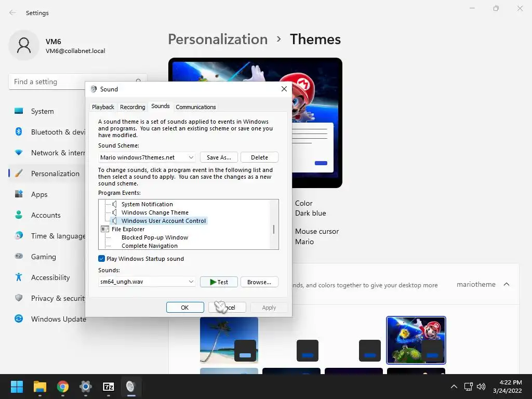Screen dimensions: 532x399
Task: Select the Mario galaxy theme thumbnail
Action: click(416, 340)
